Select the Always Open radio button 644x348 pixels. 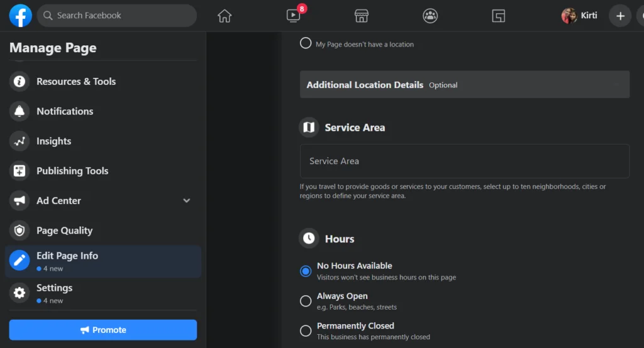coord(306,301)
